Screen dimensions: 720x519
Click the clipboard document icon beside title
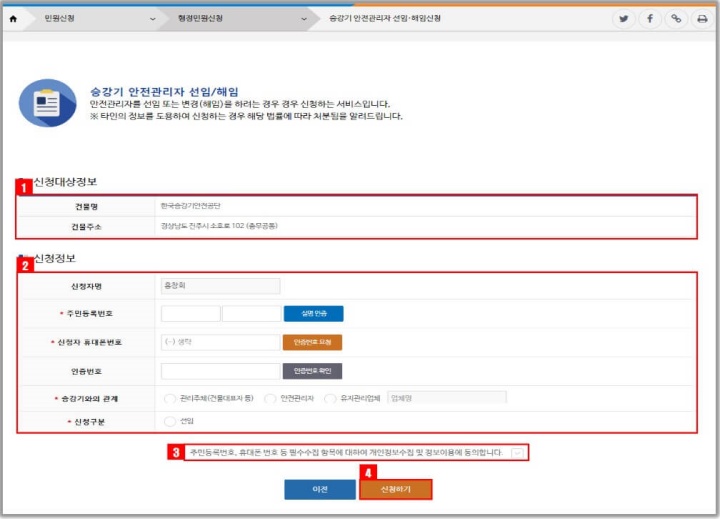click(47, 103)
